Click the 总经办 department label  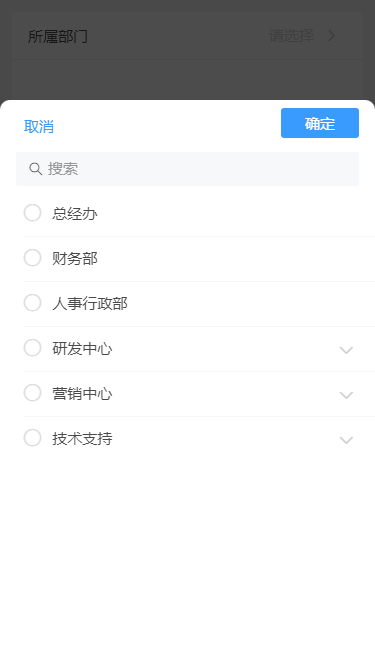pos(75,214)
